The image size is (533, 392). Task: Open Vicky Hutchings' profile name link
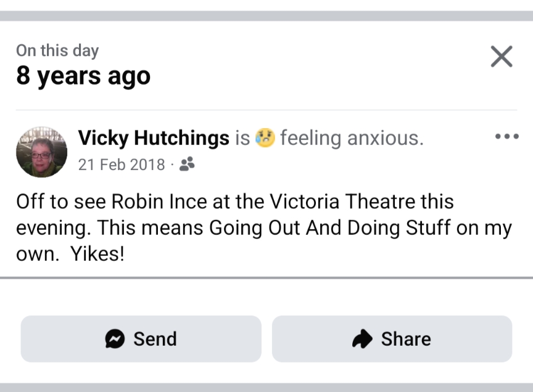click(x=154, y=138)
